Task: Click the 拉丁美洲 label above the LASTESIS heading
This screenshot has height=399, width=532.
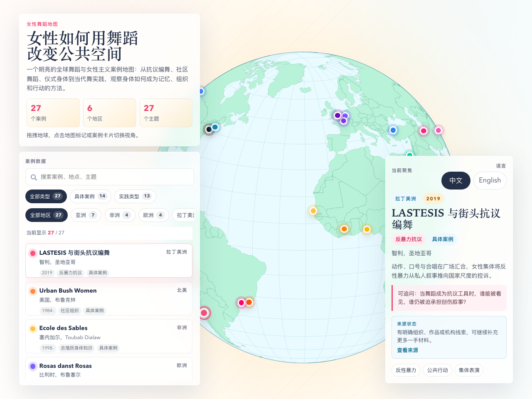Action: (x=406, y=199)
